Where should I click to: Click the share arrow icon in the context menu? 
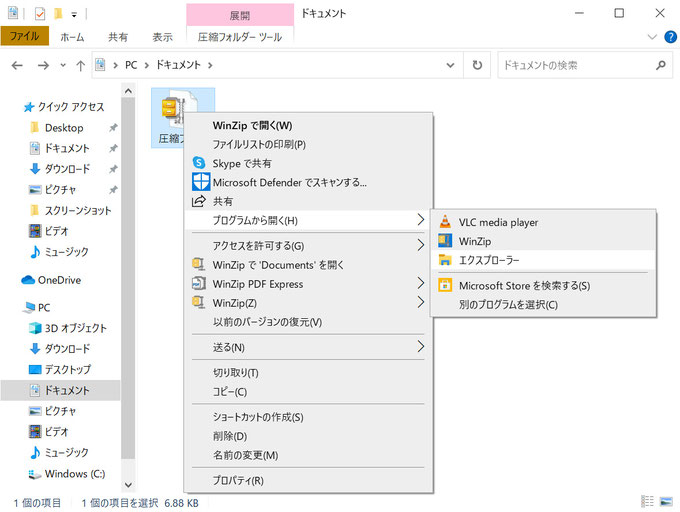pos(199,201)
